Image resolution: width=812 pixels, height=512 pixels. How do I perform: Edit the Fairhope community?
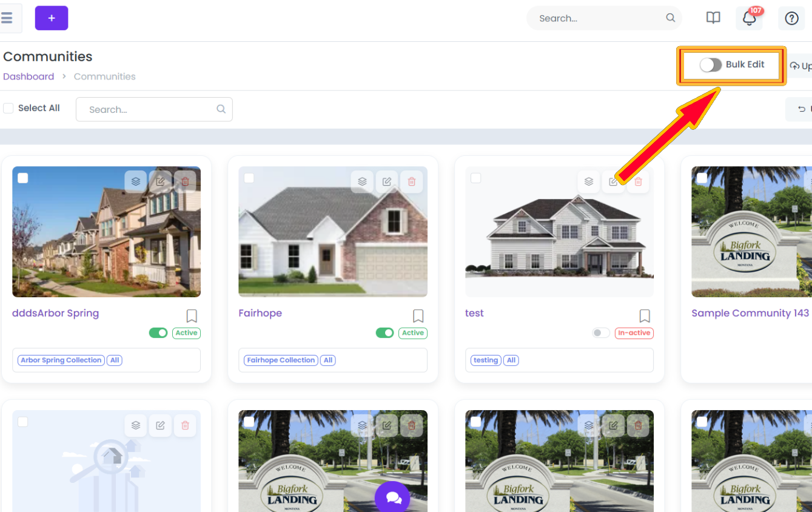tap(387, 181)
